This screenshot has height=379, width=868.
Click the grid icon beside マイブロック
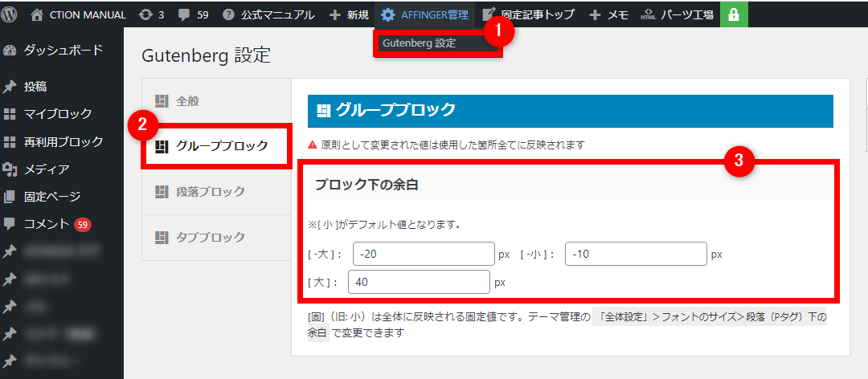point(10,114)
